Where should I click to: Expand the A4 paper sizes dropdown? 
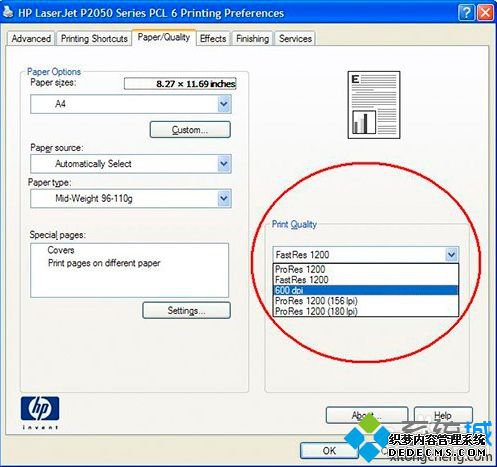coord(224,104)
